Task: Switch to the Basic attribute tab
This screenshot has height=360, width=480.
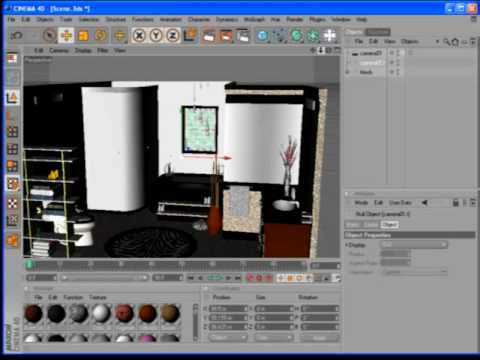Action: (353, 225)
